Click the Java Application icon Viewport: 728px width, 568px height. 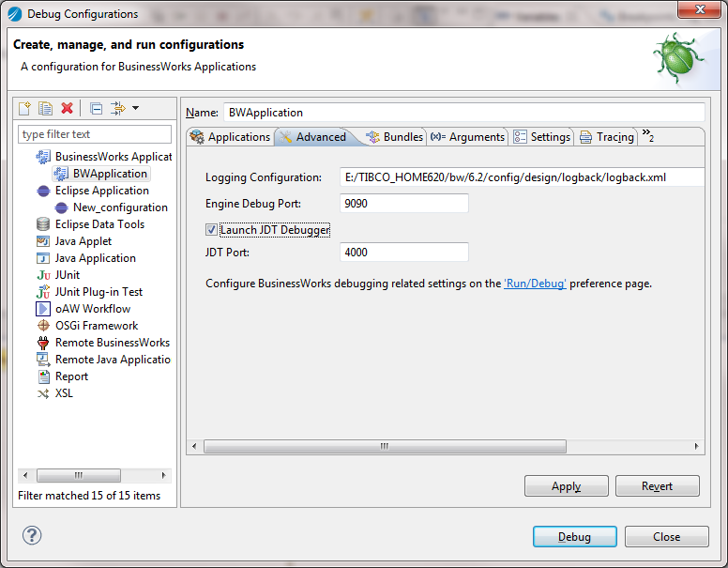(x=43, y=258)
